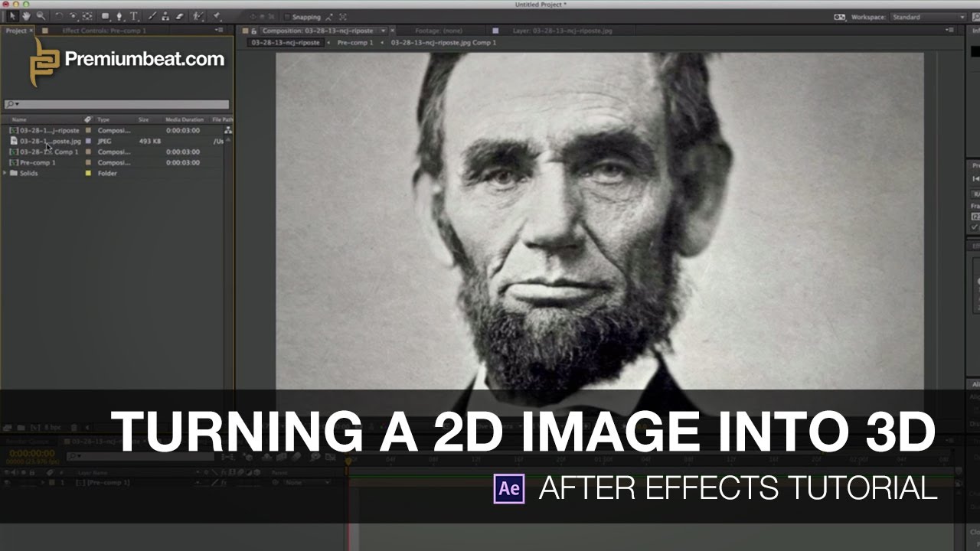Select Pre-comp 1 in the Project panel
This screenshot has width=980, height=551.
click(38, 163)
